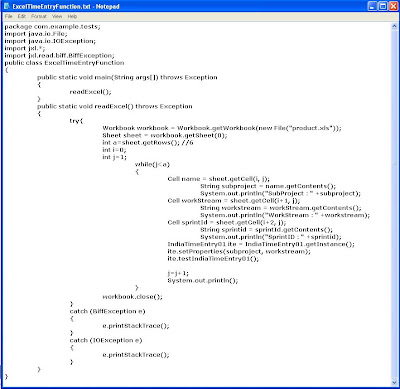Click 'Cell sprintId = sheet.getCell(i+2, j);' line
The image size is (400, 389).
227,223
